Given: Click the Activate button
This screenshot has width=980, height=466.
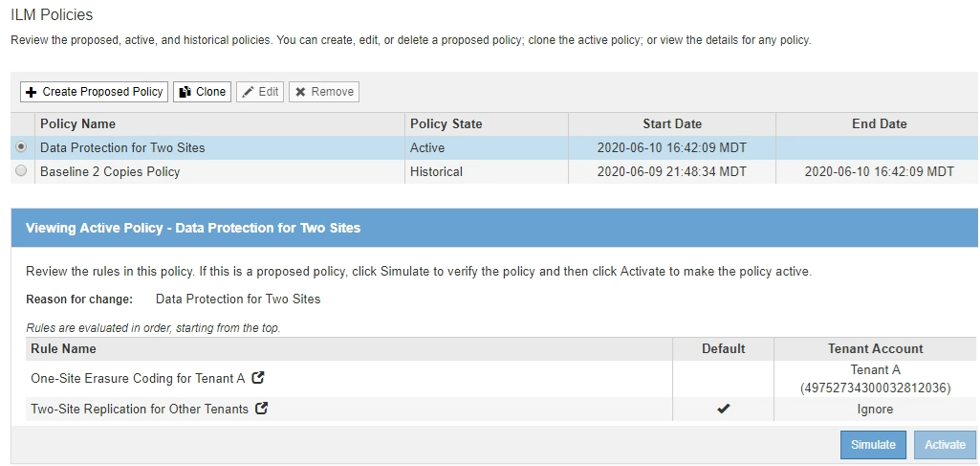Looking at the screenshot, I should [x=945, y=444].
